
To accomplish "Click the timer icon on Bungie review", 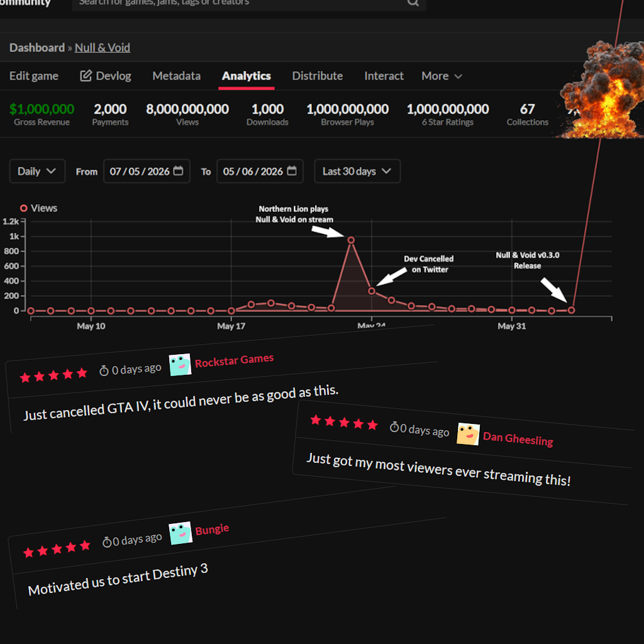I will [x=107, y=542].
